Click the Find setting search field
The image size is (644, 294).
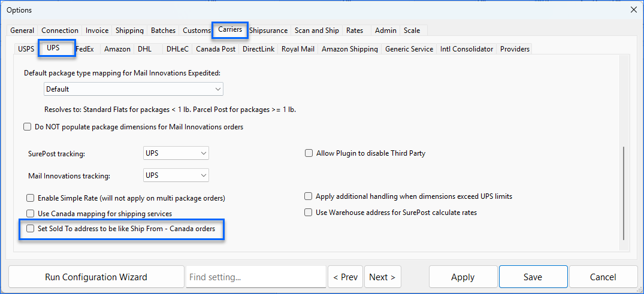[256, 277]
